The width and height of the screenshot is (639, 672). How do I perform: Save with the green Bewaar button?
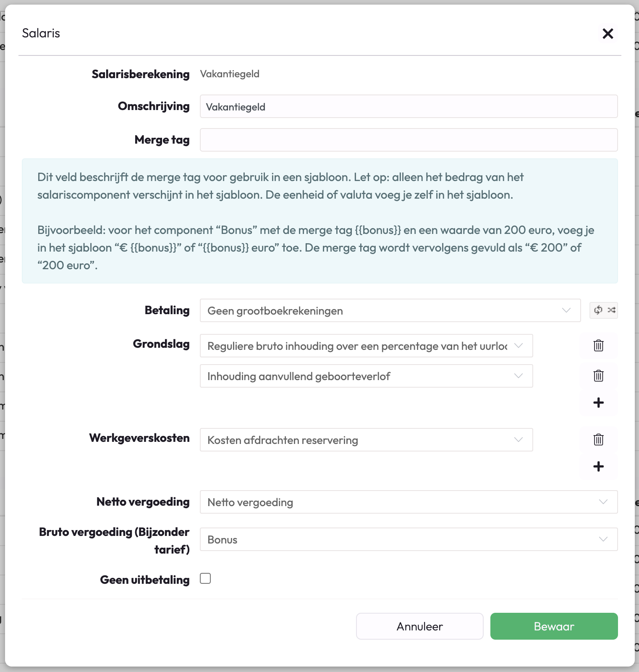554,626
